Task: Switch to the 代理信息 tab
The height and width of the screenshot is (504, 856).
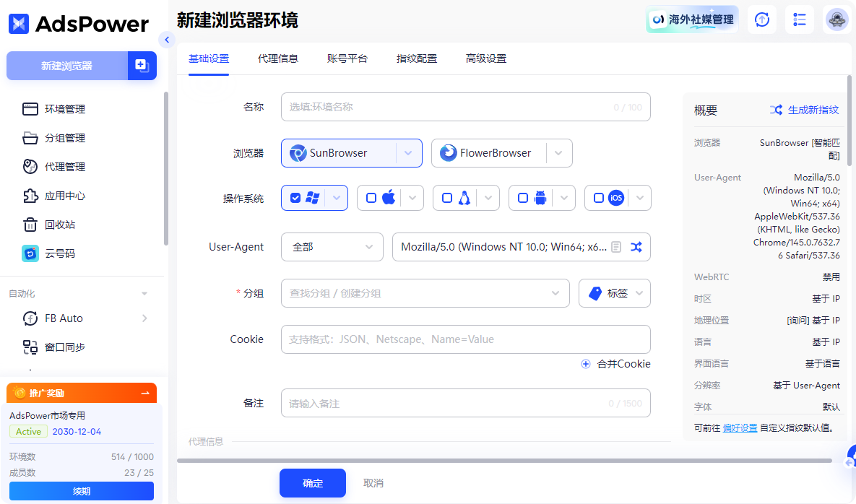Action: pyautogui.click(x=278, y=58)
